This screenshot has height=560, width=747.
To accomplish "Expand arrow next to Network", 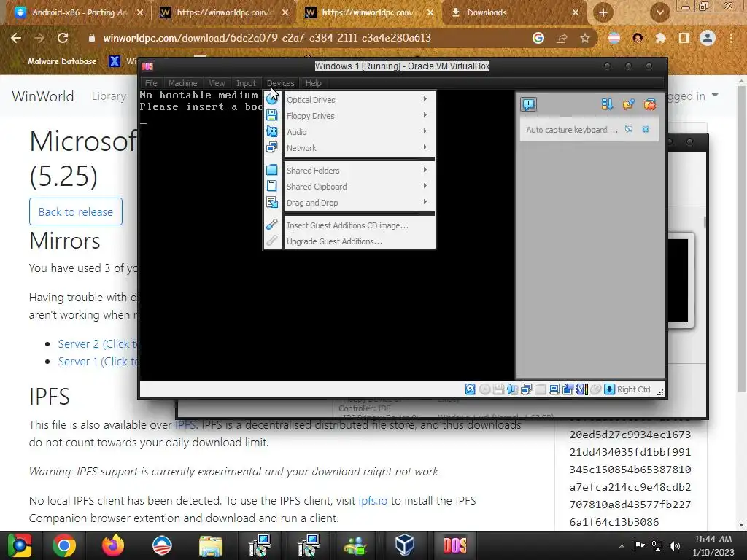I will 425,147.
